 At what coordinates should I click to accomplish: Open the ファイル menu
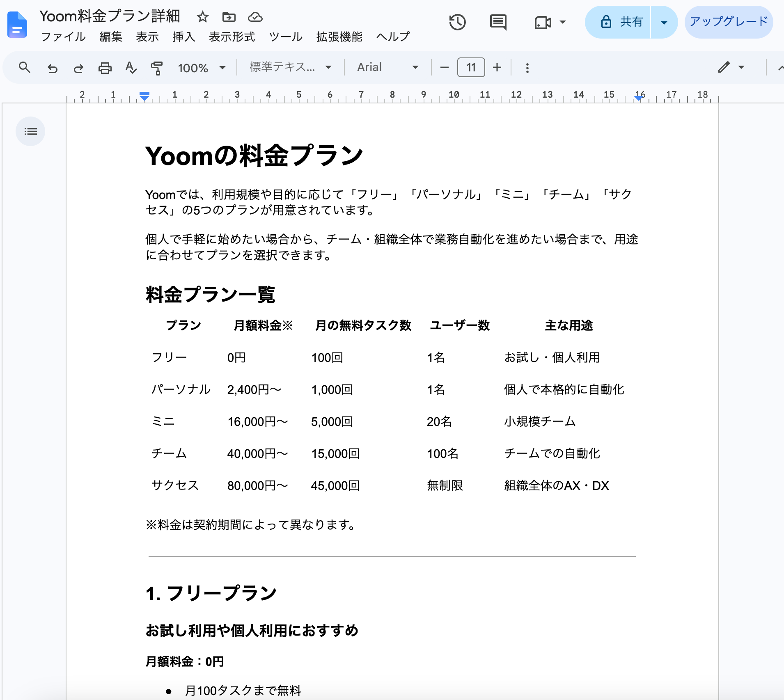(64, 37)
